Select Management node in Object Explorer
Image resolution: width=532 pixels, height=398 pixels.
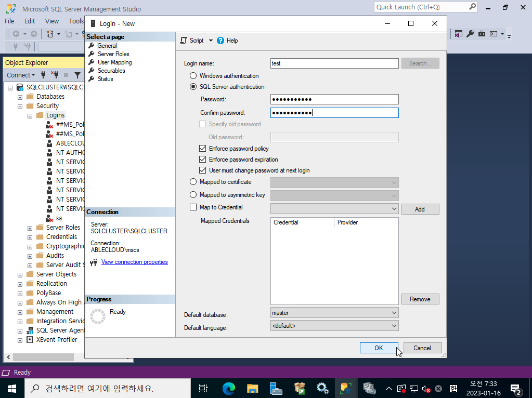click(55, 312)
